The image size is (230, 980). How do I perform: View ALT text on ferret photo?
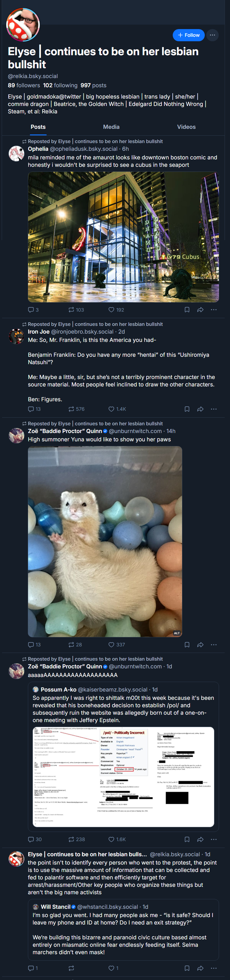coord(177,633)
